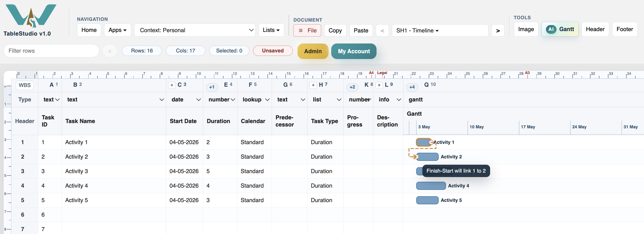644x234 pixels.
Task: Expand the +1 hidden columns pill
Action: click(x=212, y=87)
